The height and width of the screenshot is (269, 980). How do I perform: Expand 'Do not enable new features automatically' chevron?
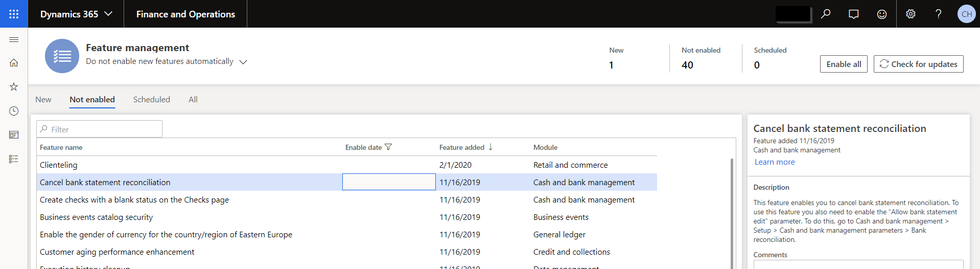point(243,62)
